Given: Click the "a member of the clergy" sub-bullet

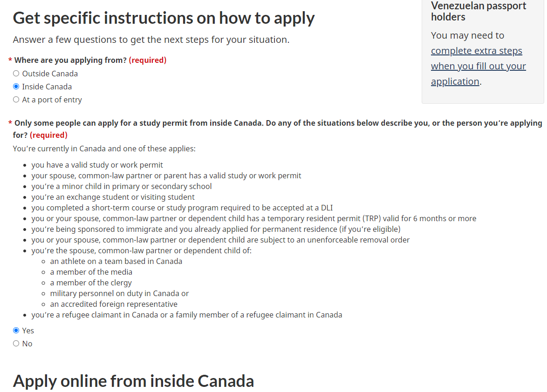Looking at the screenshot, I should coord(91,283).
